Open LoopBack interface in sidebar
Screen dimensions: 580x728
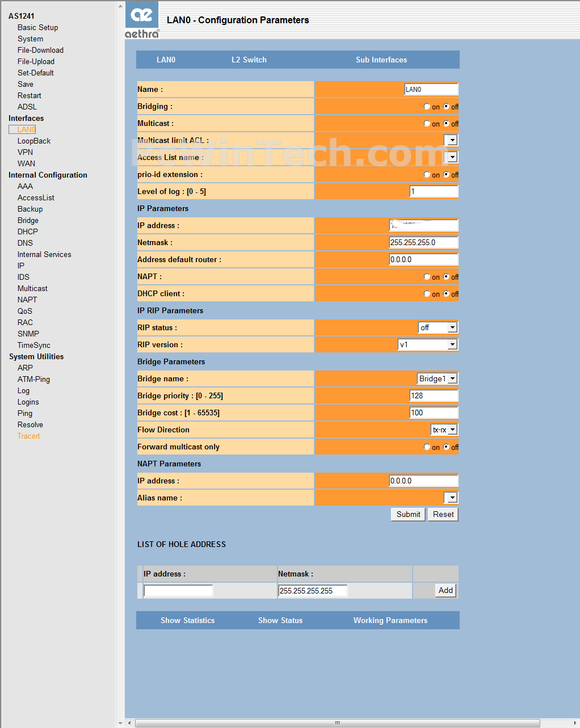(34, 141)
